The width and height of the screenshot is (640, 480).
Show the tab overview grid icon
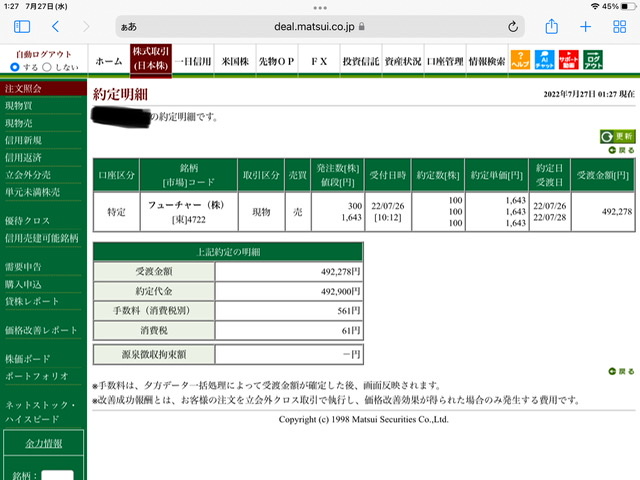620,27
